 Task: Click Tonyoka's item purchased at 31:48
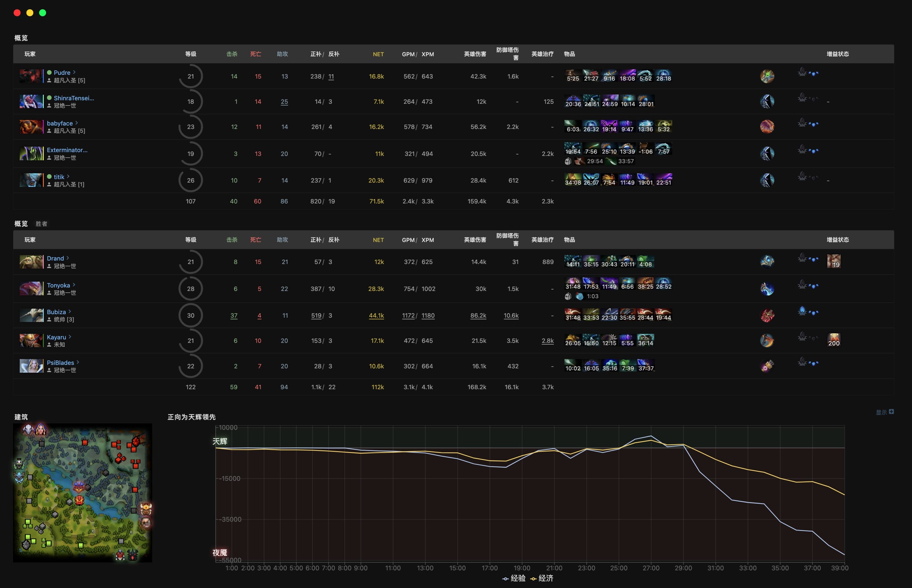click(573, 283)
